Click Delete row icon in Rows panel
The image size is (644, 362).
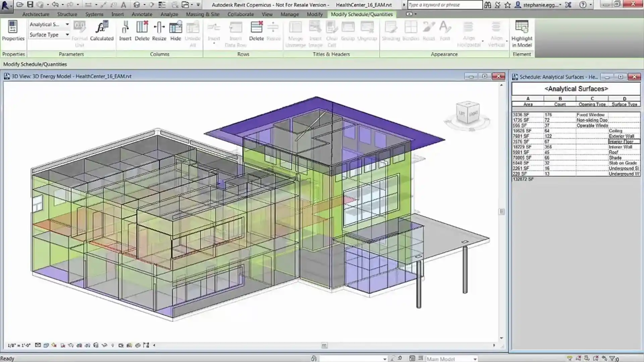tap(257, 31)
